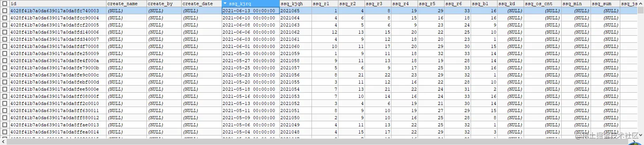Check the row checkbox for period 2021057
This screenshot has width=644, height=145.
5,68
